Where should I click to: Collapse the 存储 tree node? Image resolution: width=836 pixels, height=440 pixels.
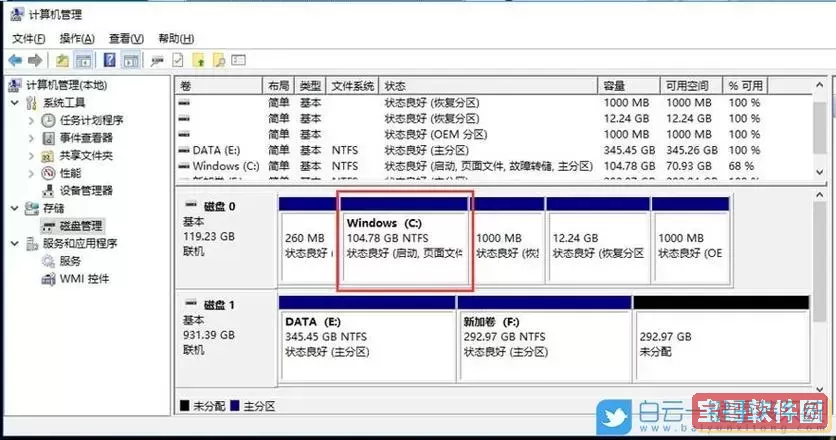pyautogui.click(x=15, y=208)
